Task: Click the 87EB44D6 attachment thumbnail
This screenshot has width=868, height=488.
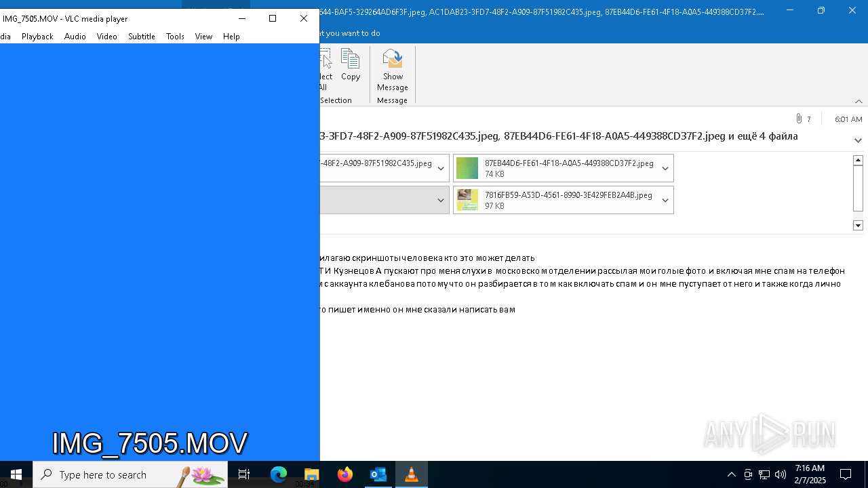Action: pyautogui.click(x=467, y=168)
